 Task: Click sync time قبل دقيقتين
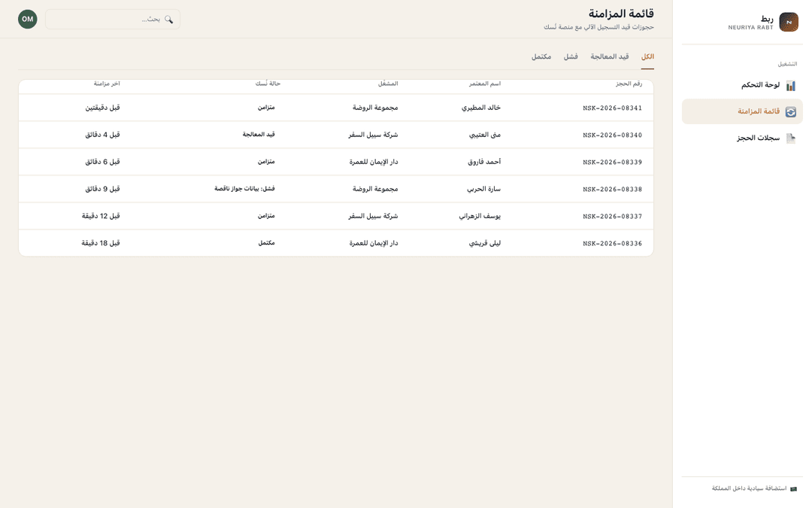[x=102, y=108]
